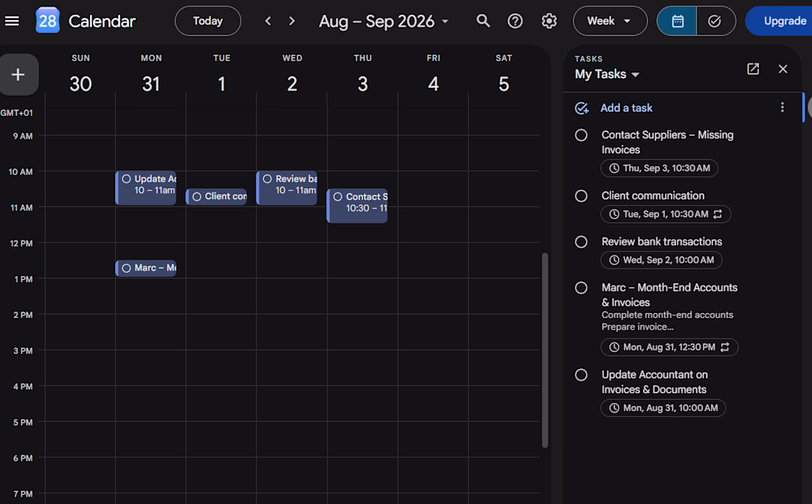
Task: Check off Update Ac event circle on Monday
Action: (126, 179)
